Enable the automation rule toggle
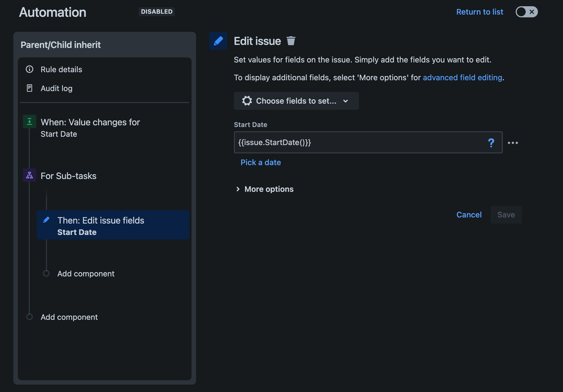Viewport: 563px width, 392px height. pyautogui.click(x=526, y=12)
